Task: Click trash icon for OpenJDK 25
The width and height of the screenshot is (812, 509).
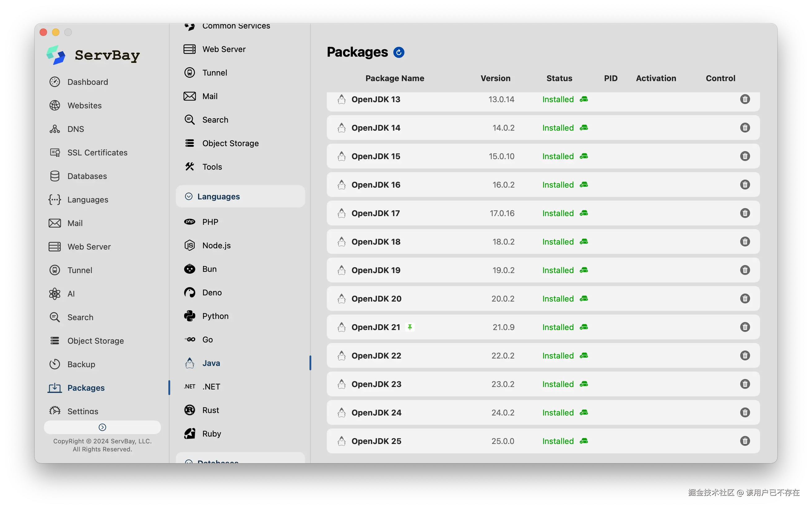Action: click(745, 441)
